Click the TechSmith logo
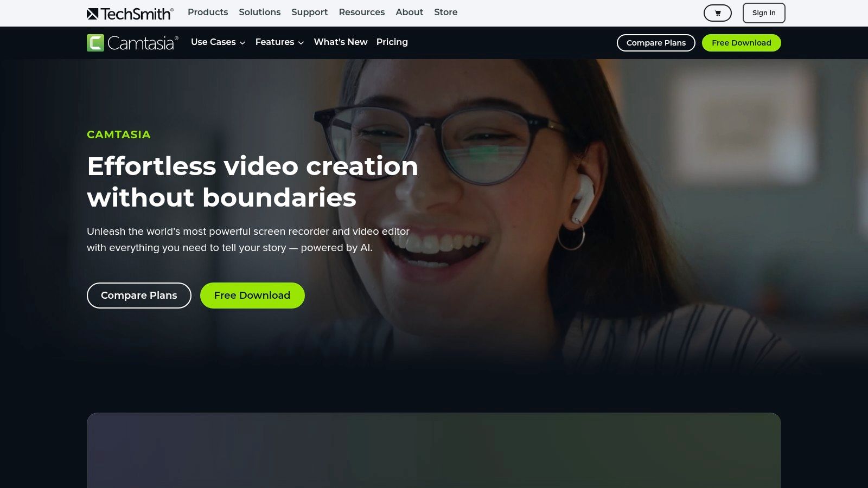 click(130, 14)
